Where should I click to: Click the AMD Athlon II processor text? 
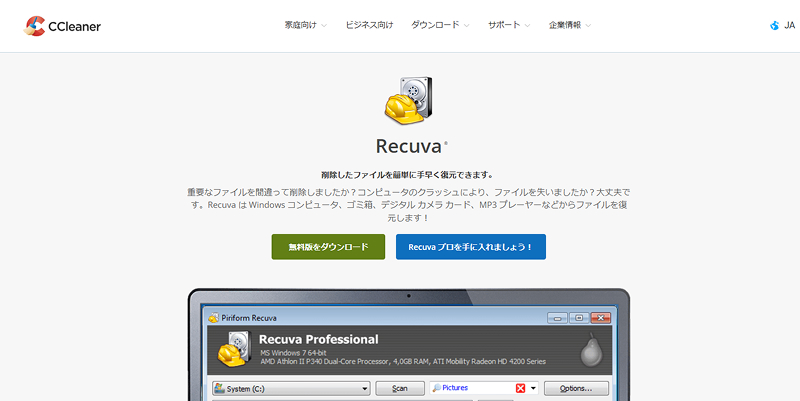(403, 361)
